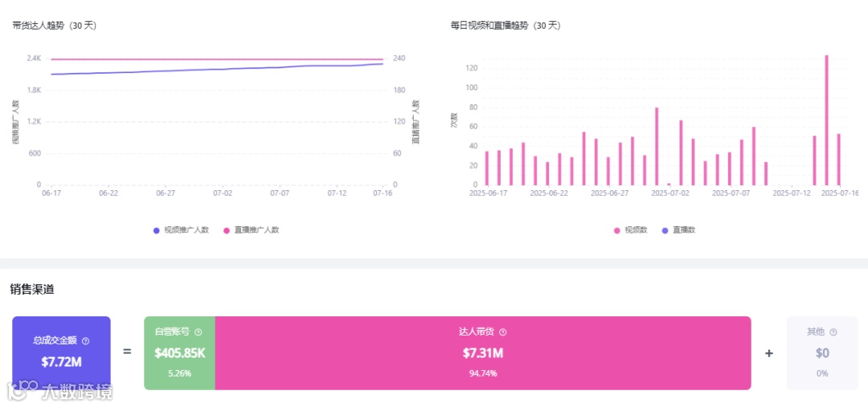Toggle the 直播推广人数 legend series
Viewport: 868px width, 407px height.
click(252, 230)
